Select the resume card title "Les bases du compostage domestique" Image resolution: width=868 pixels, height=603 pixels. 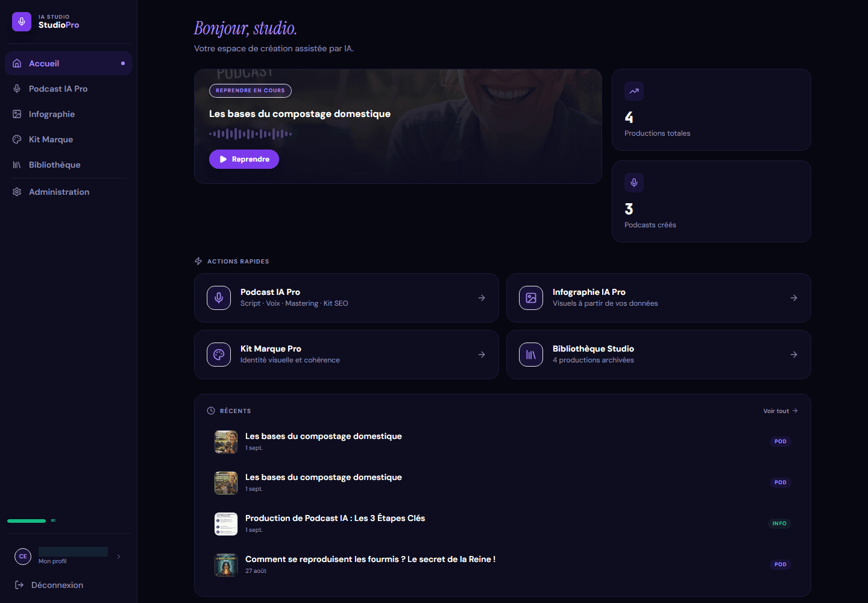point(300,113)
